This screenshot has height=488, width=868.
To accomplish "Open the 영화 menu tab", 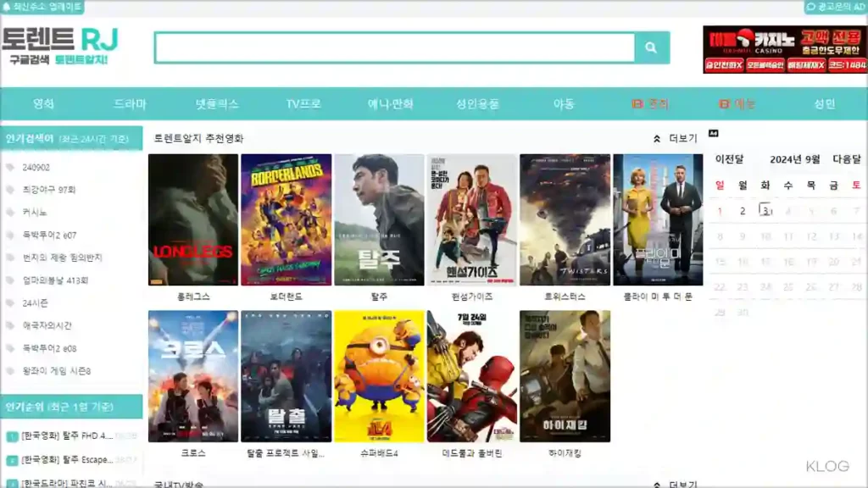I will [x=43, y=103].
